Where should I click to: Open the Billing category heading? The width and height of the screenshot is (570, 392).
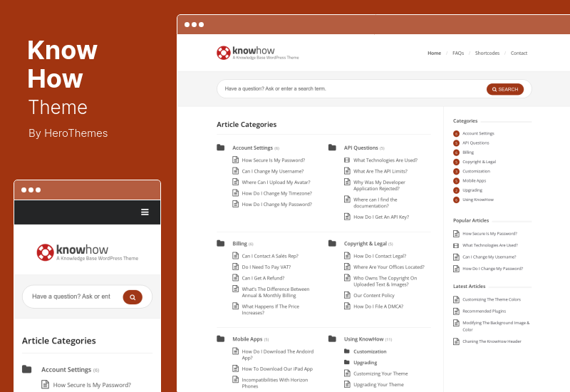(x=239, y=244)
